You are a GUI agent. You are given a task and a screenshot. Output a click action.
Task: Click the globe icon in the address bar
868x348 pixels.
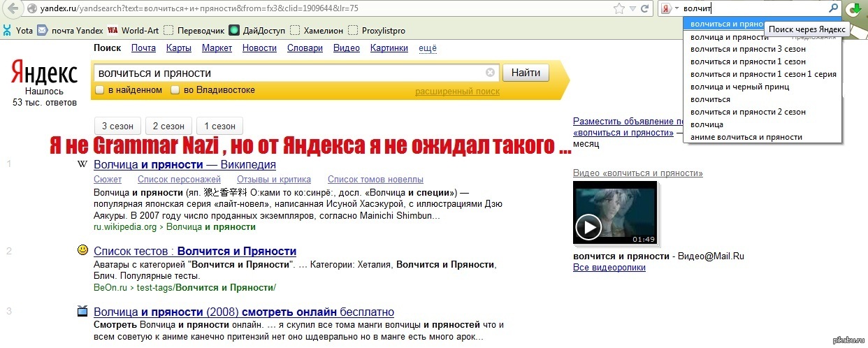click(32, 9)
